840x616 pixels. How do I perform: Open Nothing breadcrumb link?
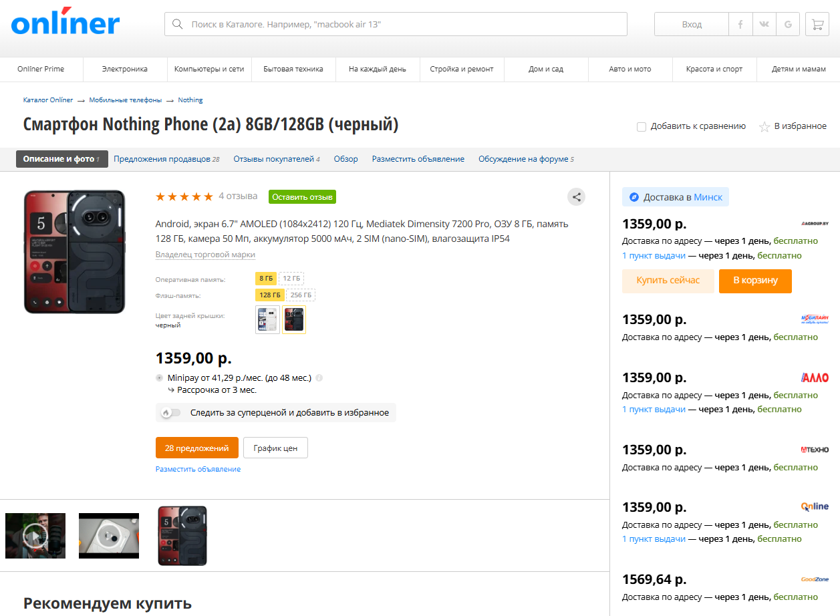click(190, 100)
